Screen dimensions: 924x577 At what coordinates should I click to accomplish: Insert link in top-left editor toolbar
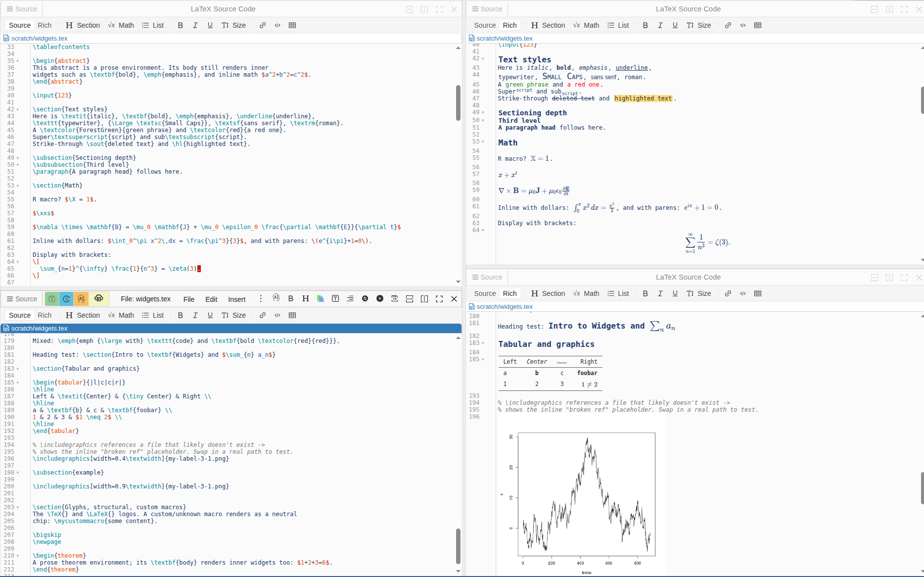(x=263, y=25)
